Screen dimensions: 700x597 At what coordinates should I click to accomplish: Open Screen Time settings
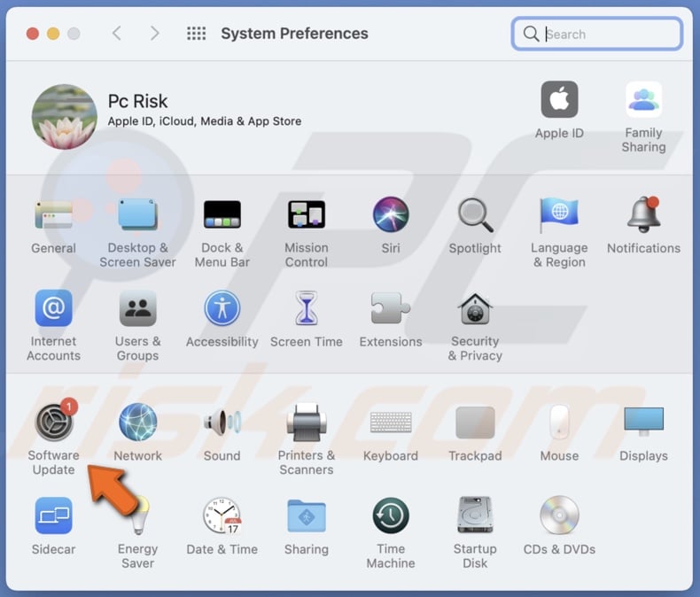(x=307, y=308)
